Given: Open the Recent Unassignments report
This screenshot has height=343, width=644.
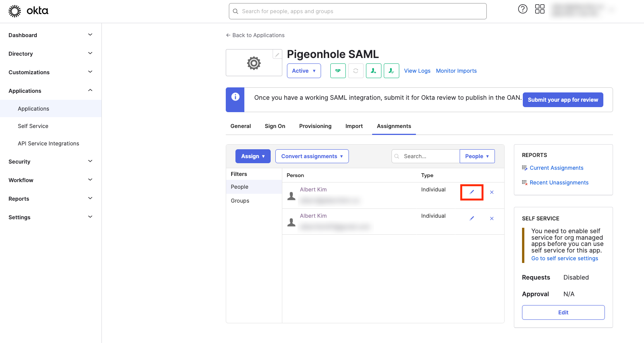Looking at the screenshot, I should 559,183.
